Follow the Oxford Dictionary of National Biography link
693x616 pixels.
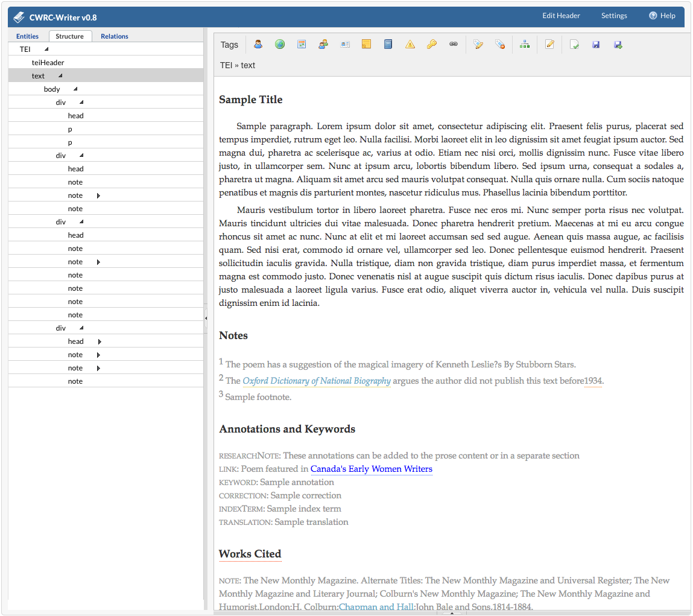pos(317,381)
